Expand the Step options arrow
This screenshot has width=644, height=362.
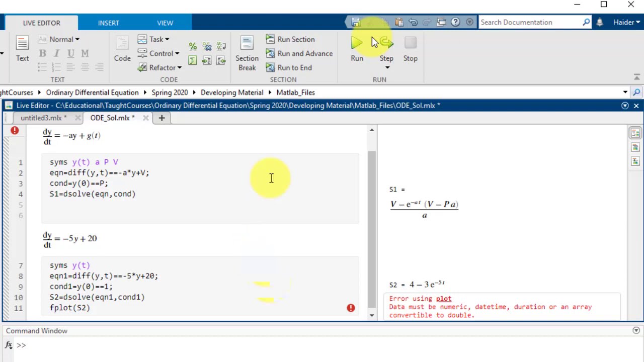point(387,68)
